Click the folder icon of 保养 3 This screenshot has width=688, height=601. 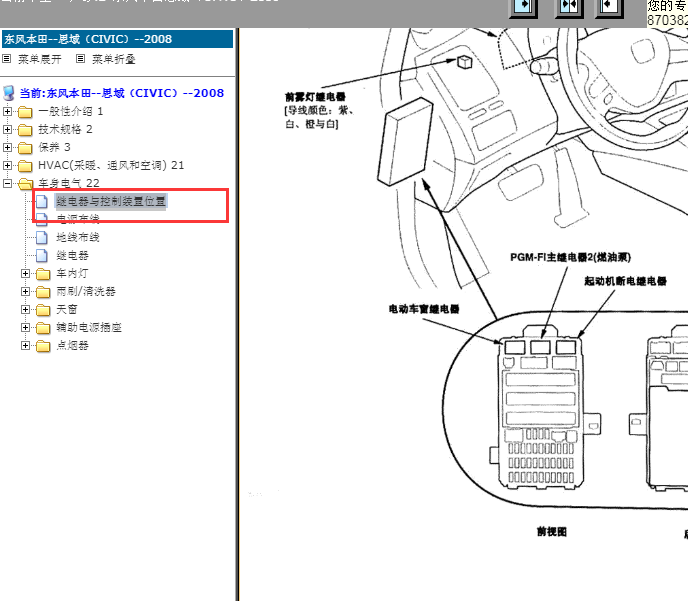point(25,148)
